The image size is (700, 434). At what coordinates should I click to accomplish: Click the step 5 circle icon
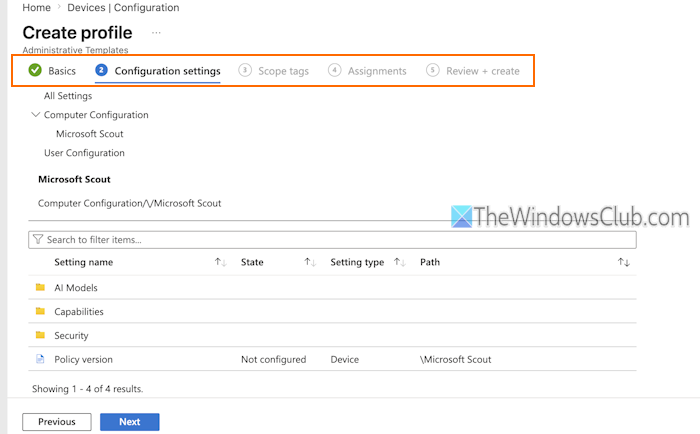pos(432,70)
